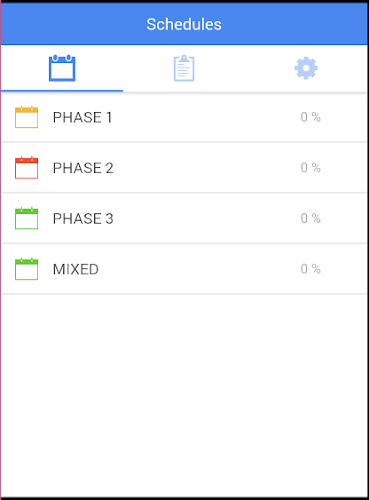Open the MIXED schedule label

pos(76,269)
